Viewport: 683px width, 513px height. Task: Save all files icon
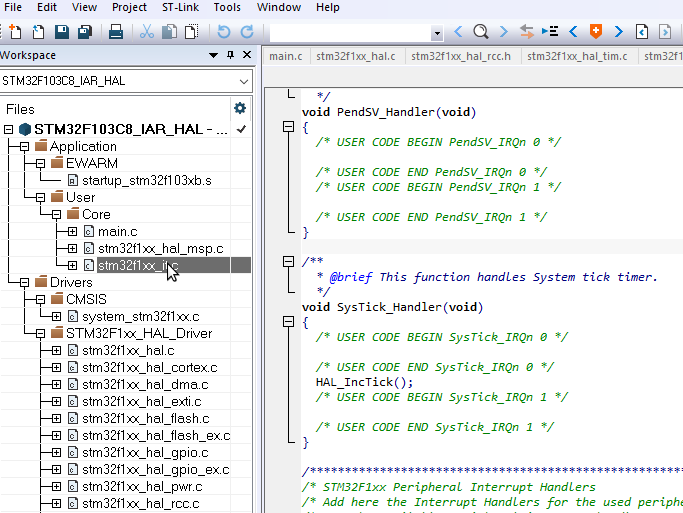85,32
